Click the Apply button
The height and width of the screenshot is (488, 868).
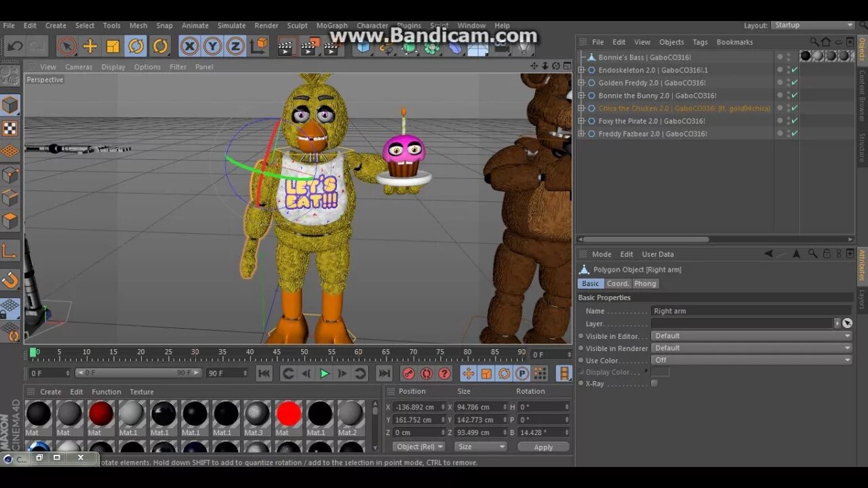[x=543, y=447]
